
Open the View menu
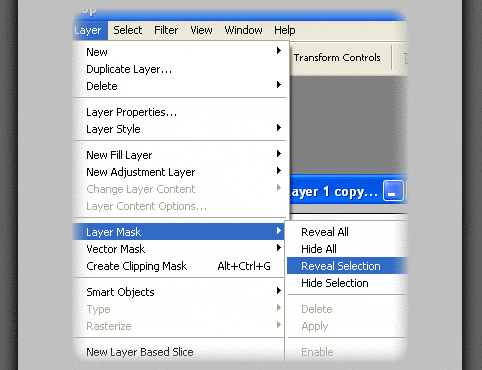pyautogui.click(x=201, y=30)
